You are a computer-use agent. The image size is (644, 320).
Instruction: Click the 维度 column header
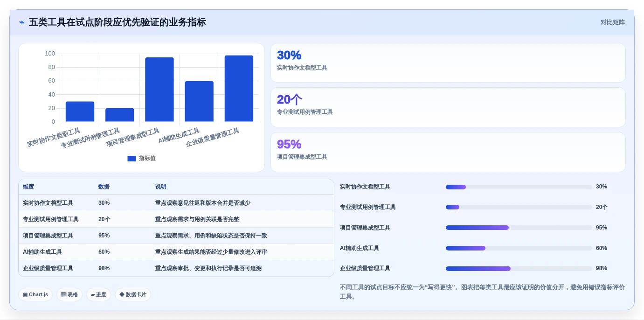point(28,187)
